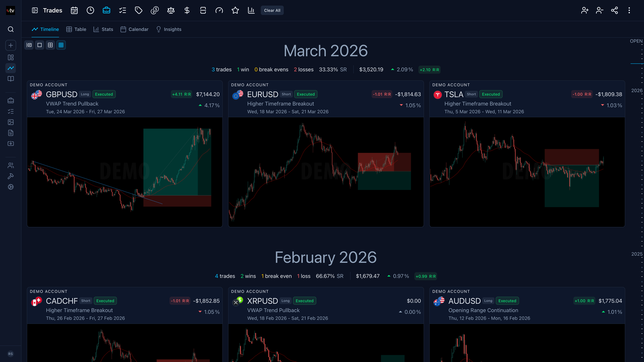Open the checklist icon in left sidebar
The width and height of the screenshot is (644, 362).
point(11,111)
